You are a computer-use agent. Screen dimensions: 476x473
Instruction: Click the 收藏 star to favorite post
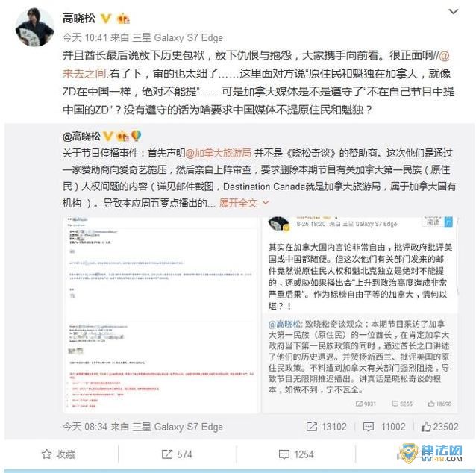pos(58,454)
